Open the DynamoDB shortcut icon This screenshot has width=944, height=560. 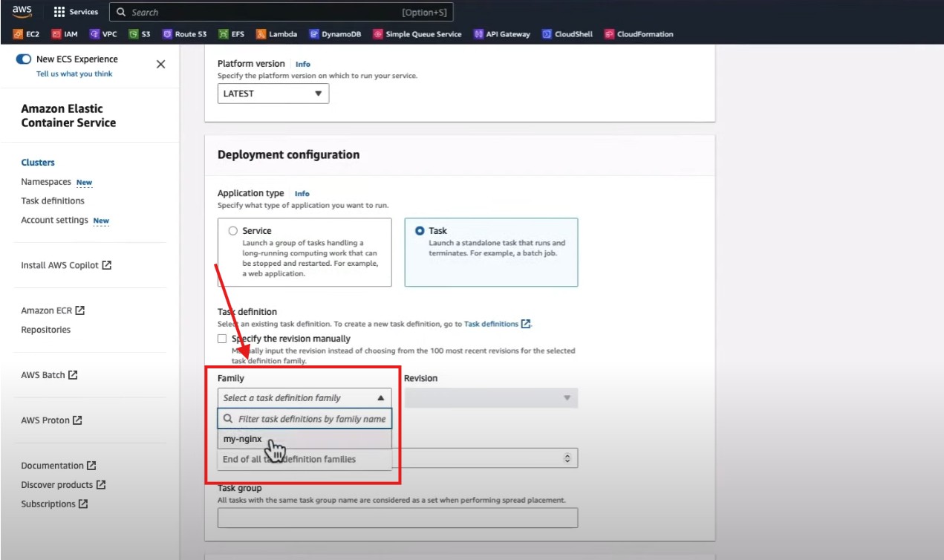[x=314, y=34]
